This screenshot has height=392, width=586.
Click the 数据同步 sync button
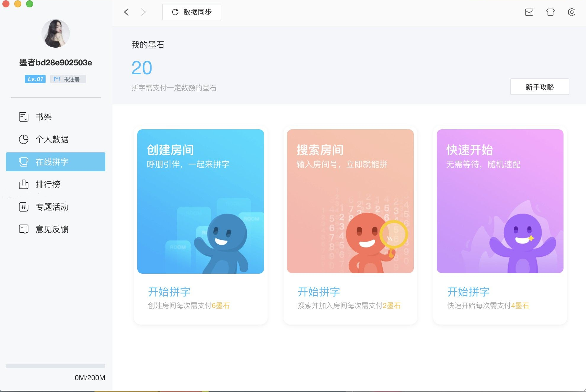[192, 12]
